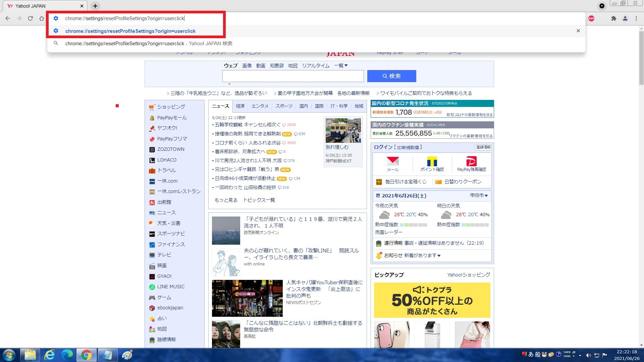Expand the 甲府市 location dropdown

[x=479, y=195]
